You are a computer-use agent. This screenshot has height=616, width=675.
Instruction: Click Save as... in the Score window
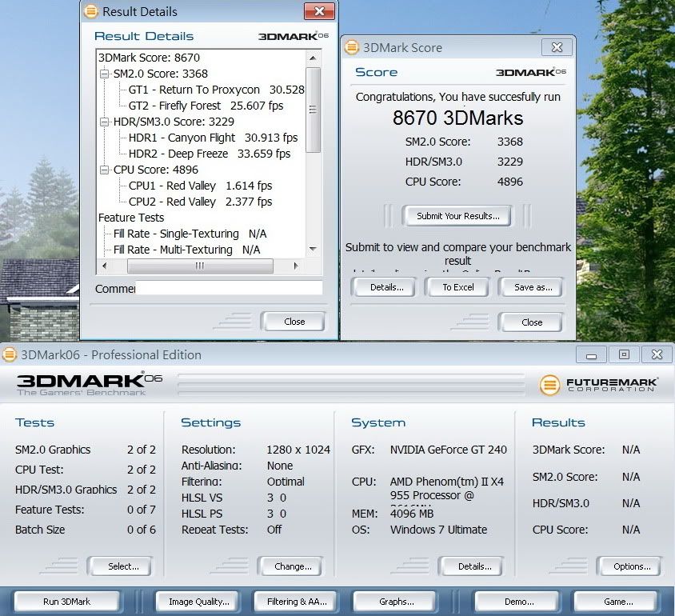click(533, 287)
